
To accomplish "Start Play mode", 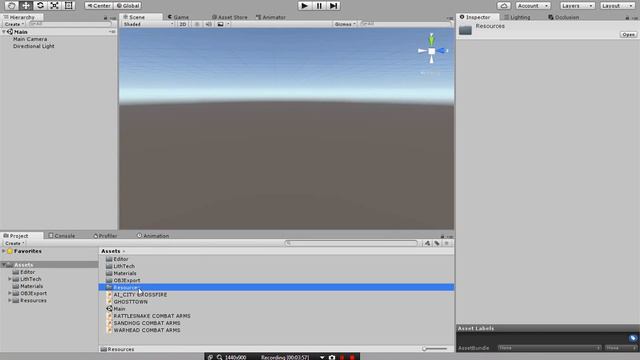I will tap(304, 6).
